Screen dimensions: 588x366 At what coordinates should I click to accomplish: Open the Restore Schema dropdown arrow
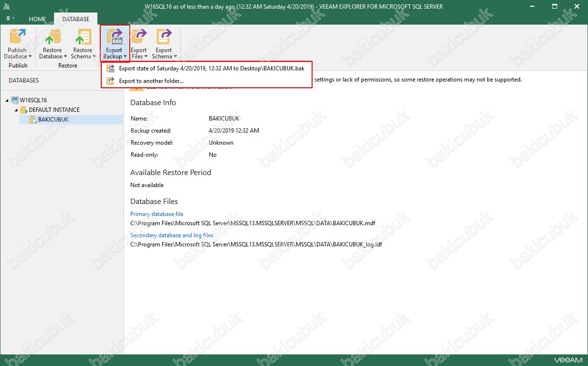click(x=94, y=56)
